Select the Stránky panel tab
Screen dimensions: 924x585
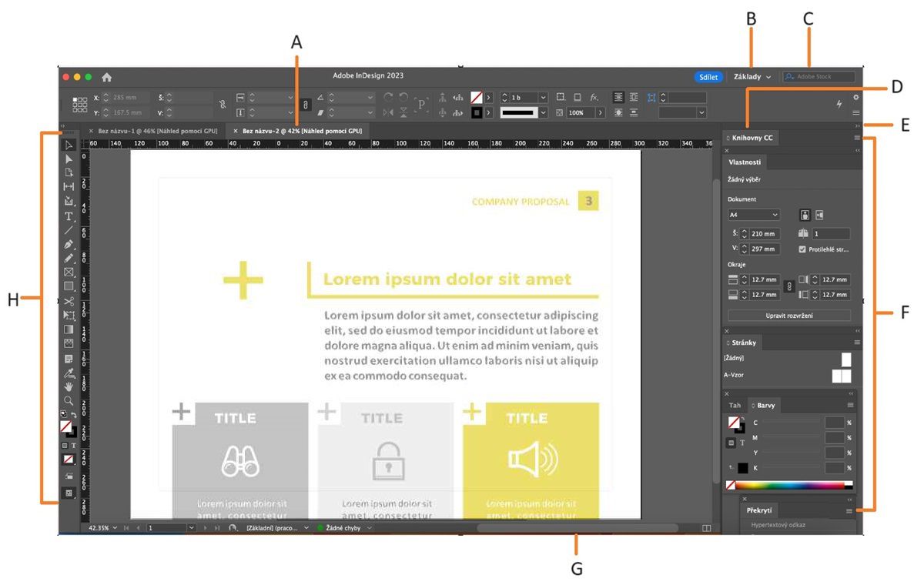743,341
